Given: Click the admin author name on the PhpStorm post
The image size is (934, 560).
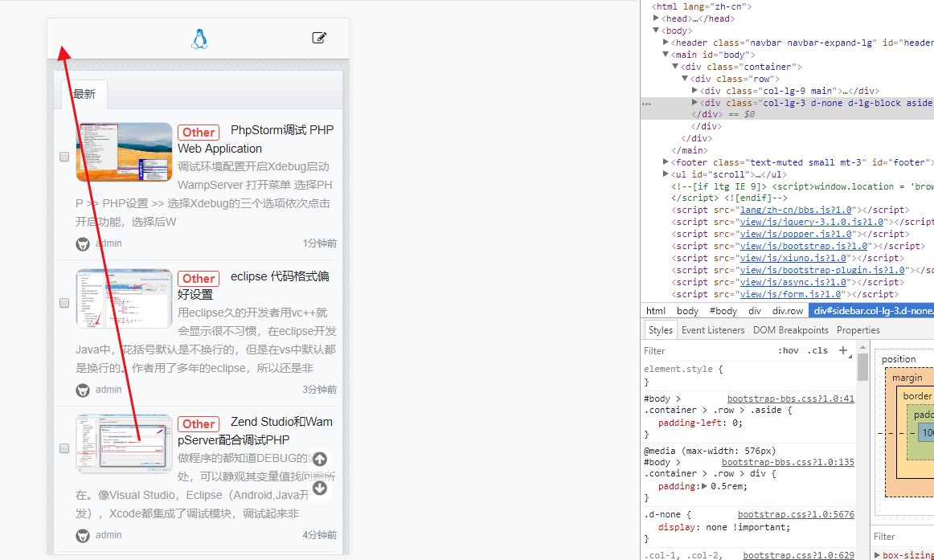Looking at the screenshot, I should click(109, 243).
